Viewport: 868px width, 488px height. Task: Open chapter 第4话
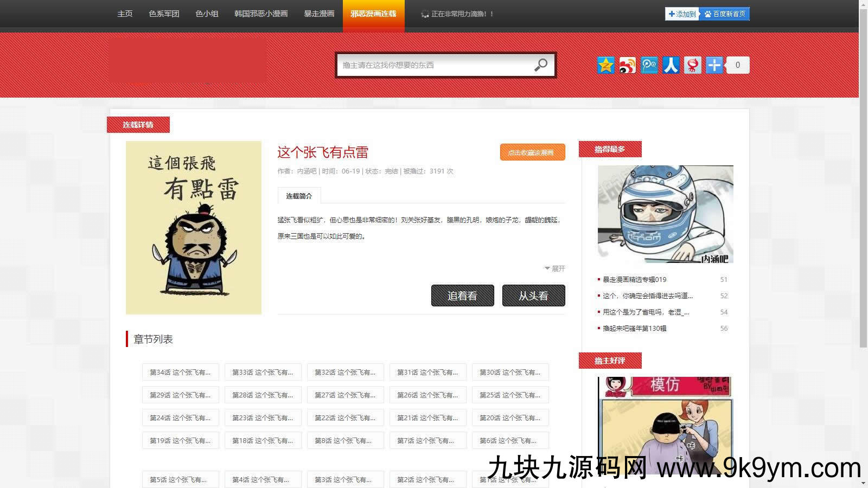coord(263,480)
